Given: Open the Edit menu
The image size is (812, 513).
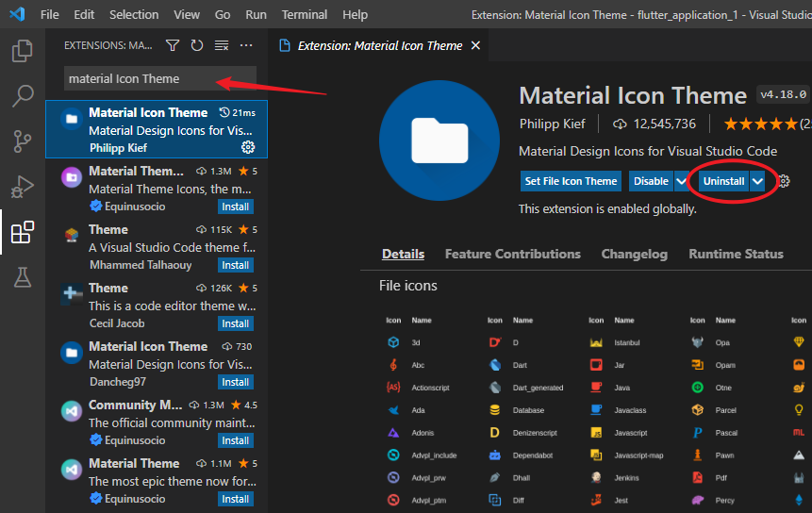Looking at the screenshot, I should click(x=84, y=14).
